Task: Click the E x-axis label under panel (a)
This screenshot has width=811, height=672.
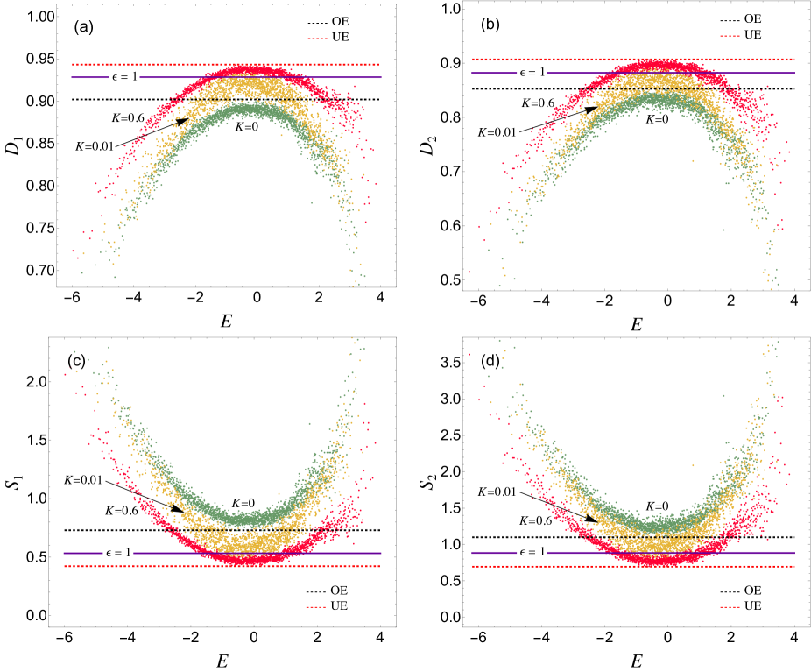Action: [226, 322]
